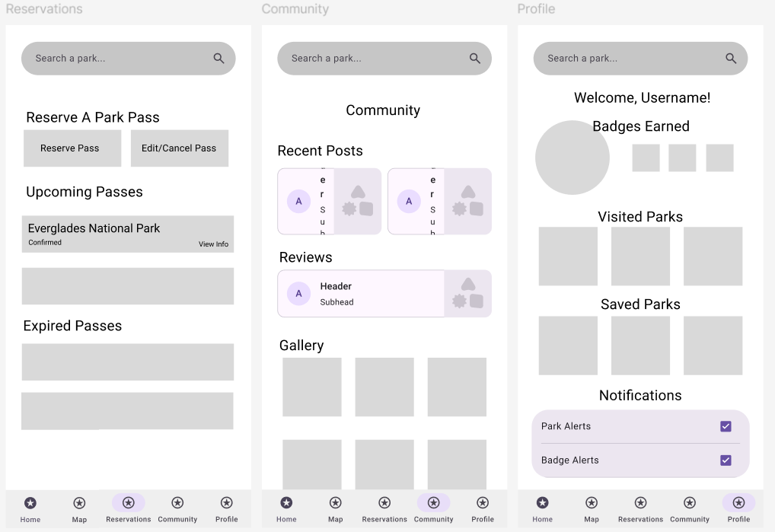The height and width of the screenshot is (532, 775).
Task: Tap Home star icon in Community nav bar
Action: [x=286, y=503]
